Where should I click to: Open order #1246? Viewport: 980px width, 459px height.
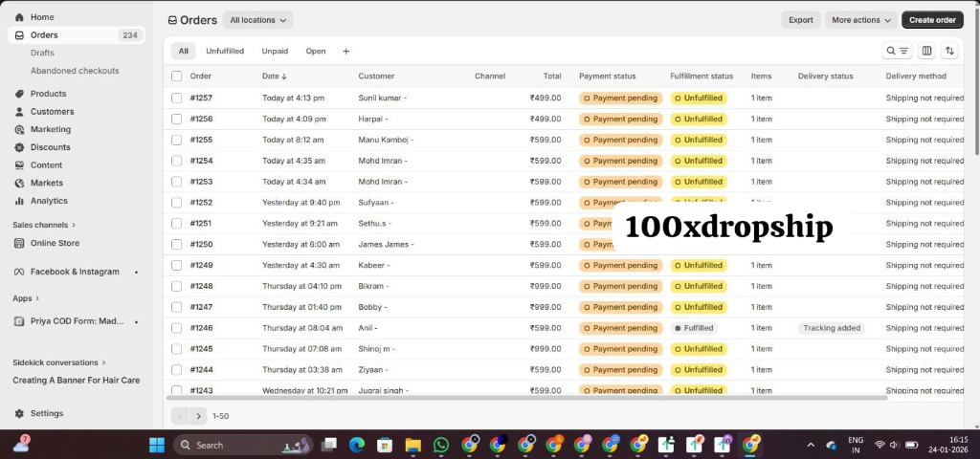[x=201, y=328]
